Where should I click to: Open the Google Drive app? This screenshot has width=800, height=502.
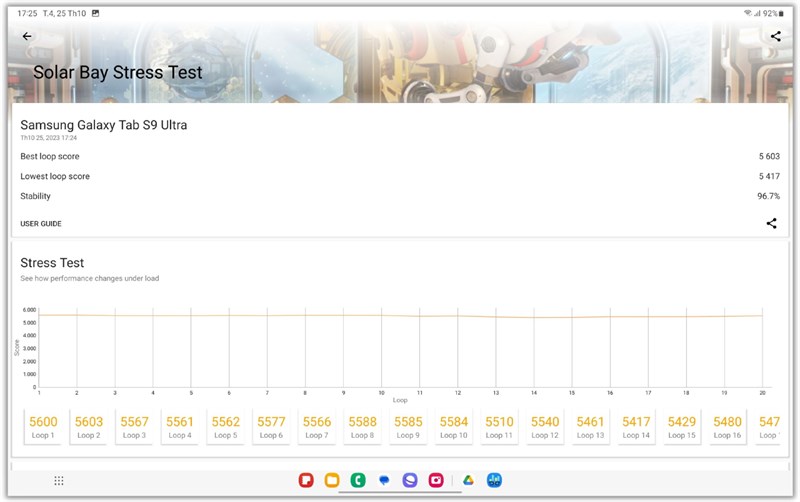(468, 480)
